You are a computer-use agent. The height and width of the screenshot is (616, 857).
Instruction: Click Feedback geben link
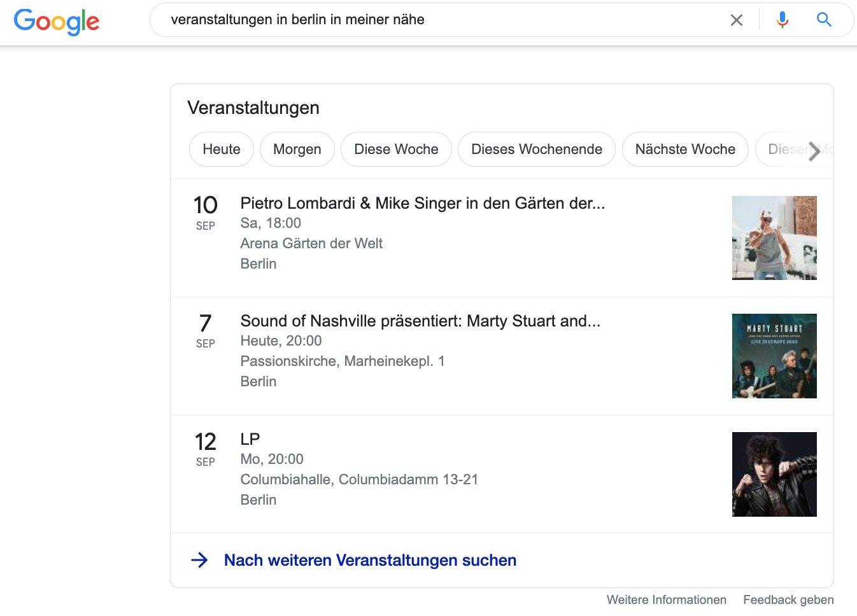coord(788,600)
